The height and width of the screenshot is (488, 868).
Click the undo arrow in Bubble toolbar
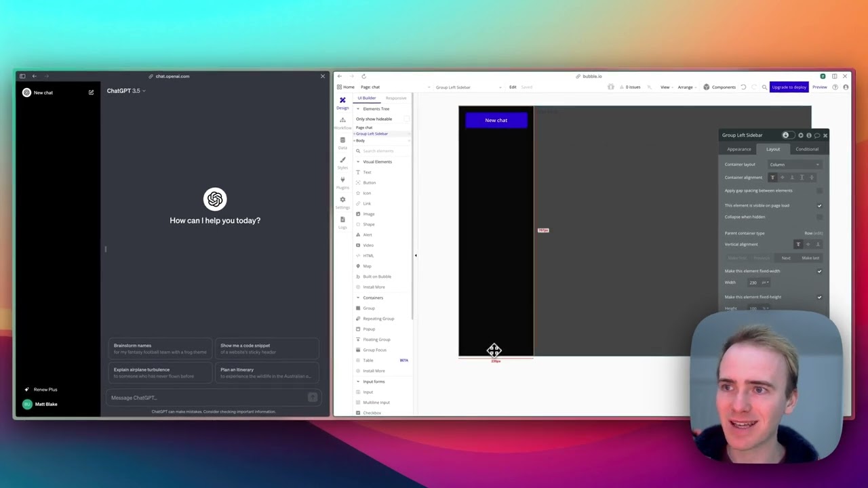[x=743, y=87]
